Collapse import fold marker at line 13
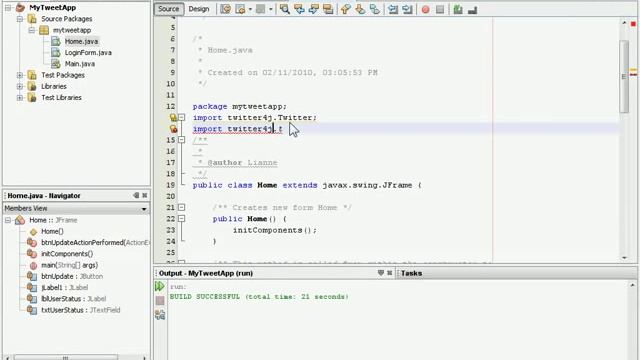 182,118
